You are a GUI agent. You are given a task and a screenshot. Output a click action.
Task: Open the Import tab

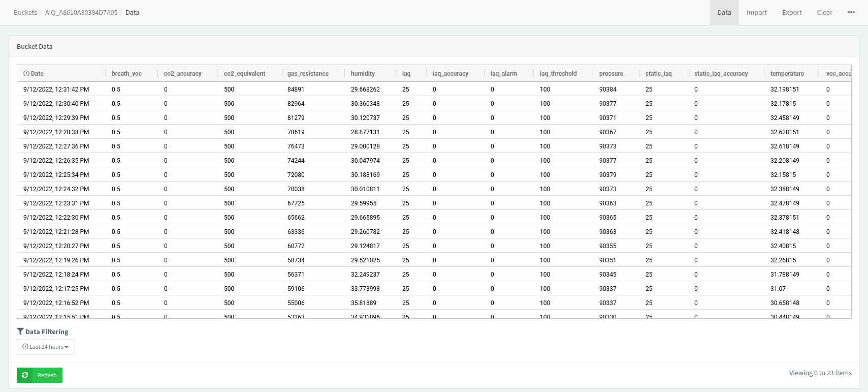(x=756, y=12)
